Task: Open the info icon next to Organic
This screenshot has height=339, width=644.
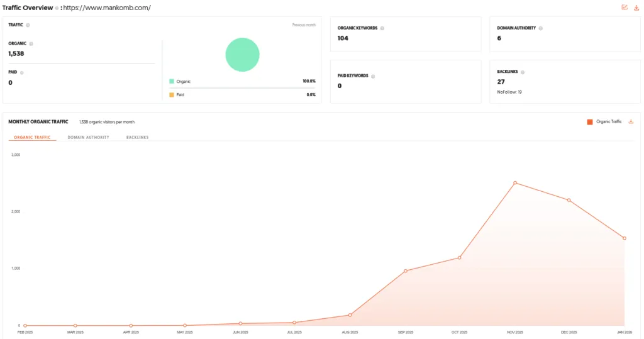Action: (x=31, y=43)
